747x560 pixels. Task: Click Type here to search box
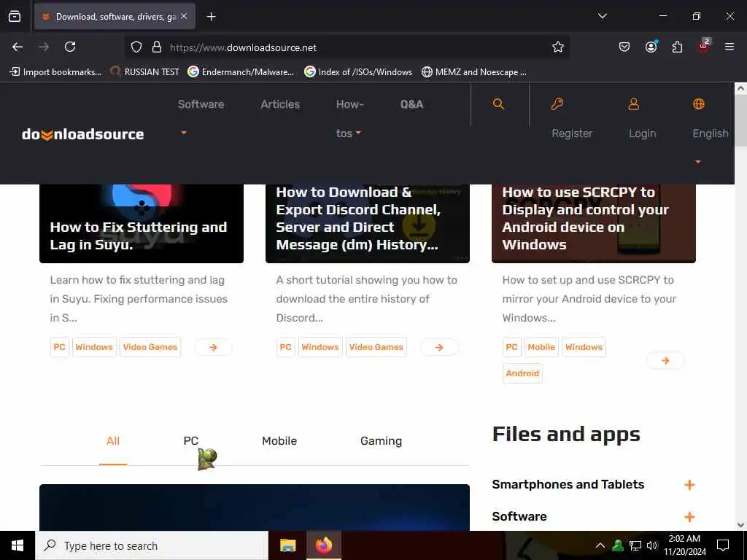[x=152, y=545]
